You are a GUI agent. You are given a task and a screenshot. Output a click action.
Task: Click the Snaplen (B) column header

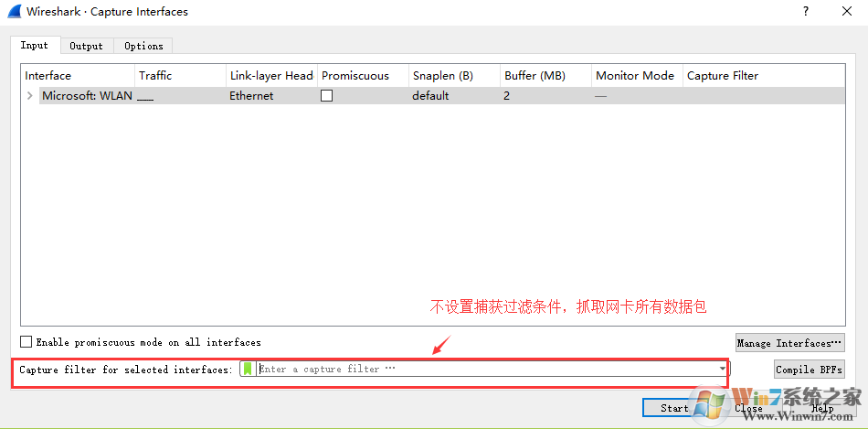[x=454, y=76]
